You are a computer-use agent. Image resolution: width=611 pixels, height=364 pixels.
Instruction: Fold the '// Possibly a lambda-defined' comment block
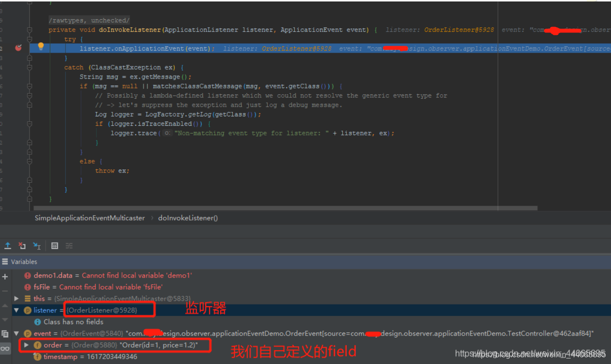(29, 95)
